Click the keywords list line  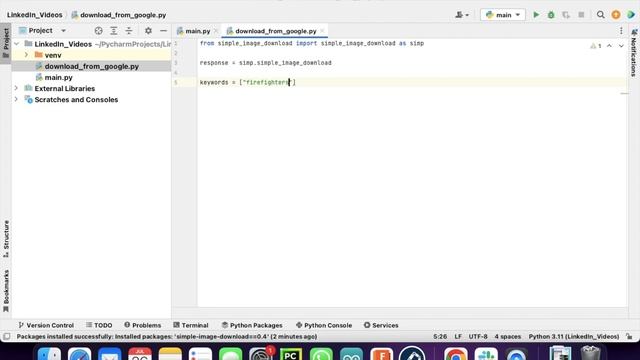tap(247, 82)
